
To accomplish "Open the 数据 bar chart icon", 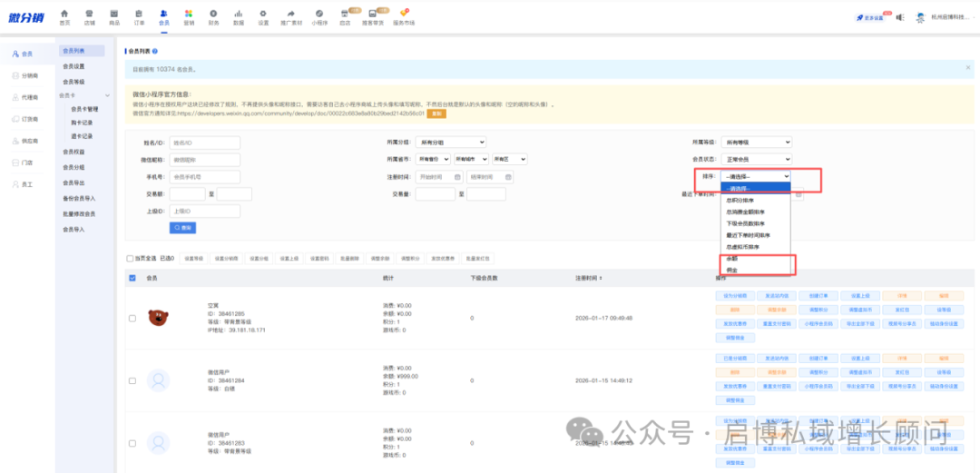I will (238, 14).
